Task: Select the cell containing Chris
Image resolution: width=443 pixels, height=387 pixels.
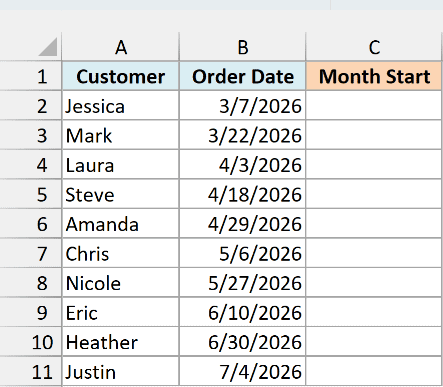Action: [x=121, y=253]
